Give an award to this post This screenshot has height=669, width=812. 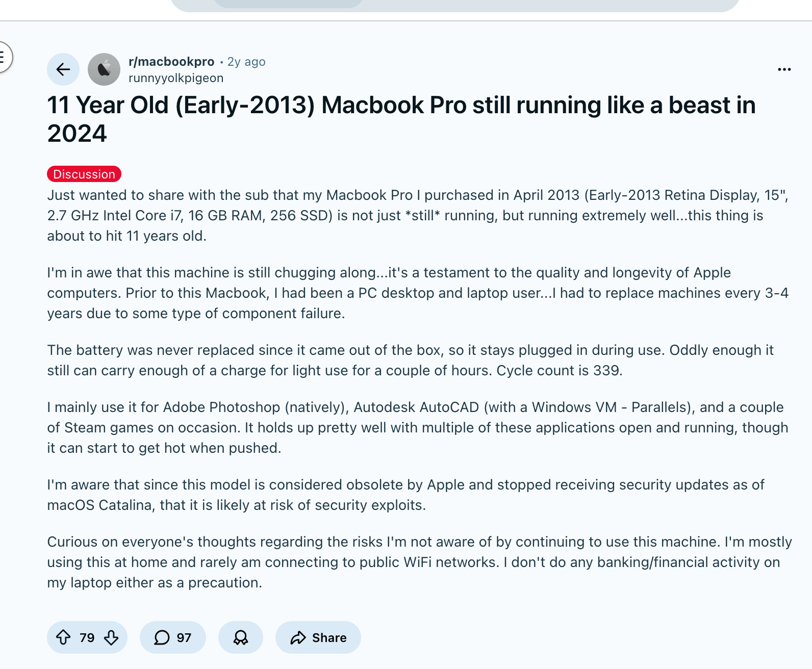tap(241, 637)
